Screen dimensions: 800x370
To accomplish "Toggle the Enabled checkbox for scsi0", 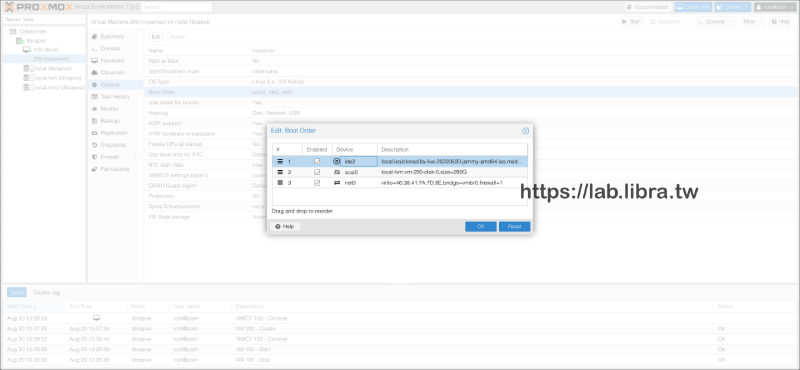I will point(317,172).
